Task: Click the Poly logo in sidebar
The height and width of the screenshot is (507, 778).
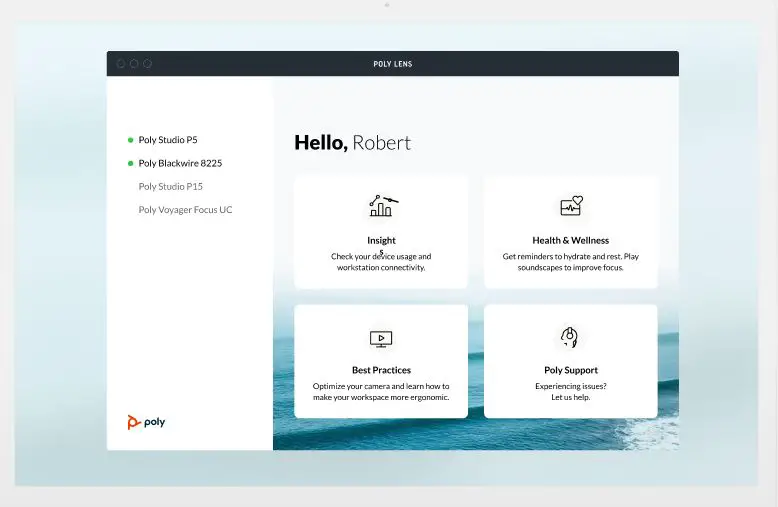Action: point(146,422)
